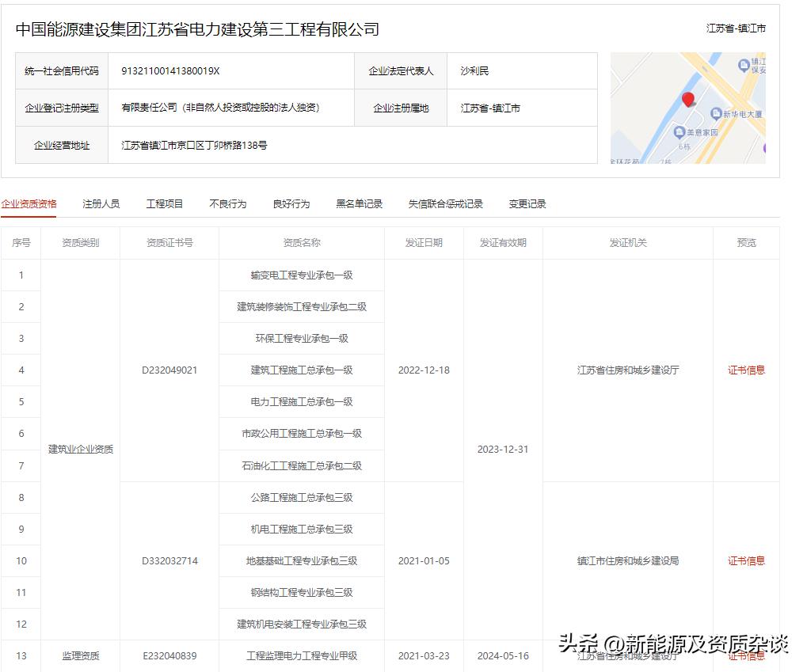
Task: Click the company name heading at top
Action: pyautogui.click(x=197, y=29)
